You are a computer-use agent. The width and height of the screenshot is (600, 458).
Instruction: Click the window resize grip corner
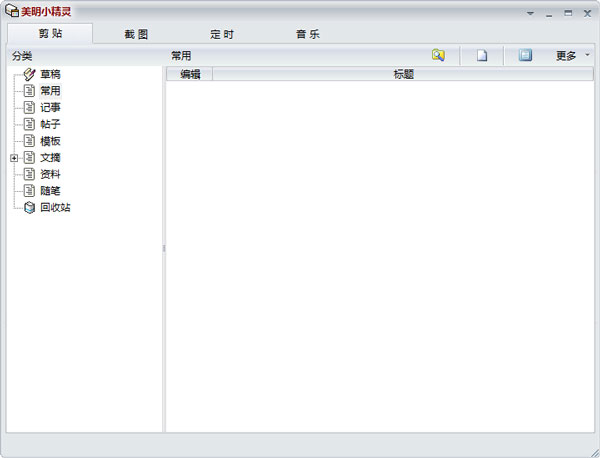[595, 452]
